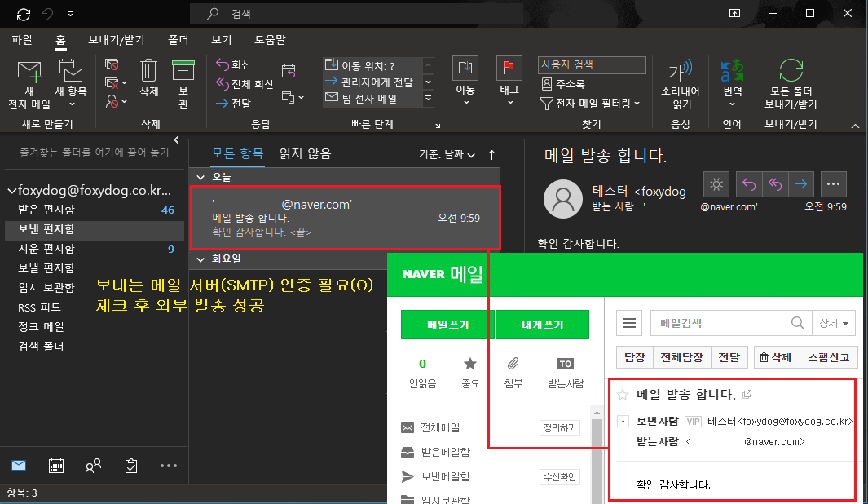
Task: Click the ignore conversation icon
Action: pos(112,64)
